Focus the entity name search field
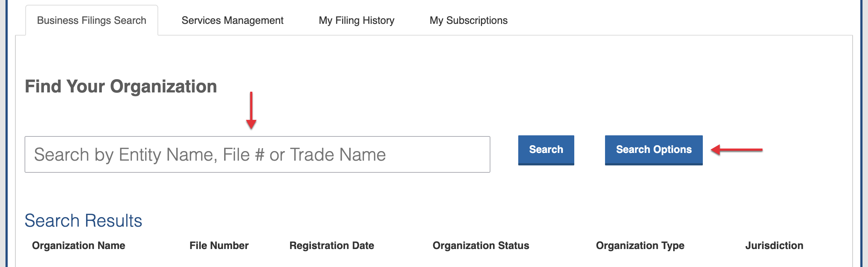This screenshot has height=267, width=868. tap(257, 154)
